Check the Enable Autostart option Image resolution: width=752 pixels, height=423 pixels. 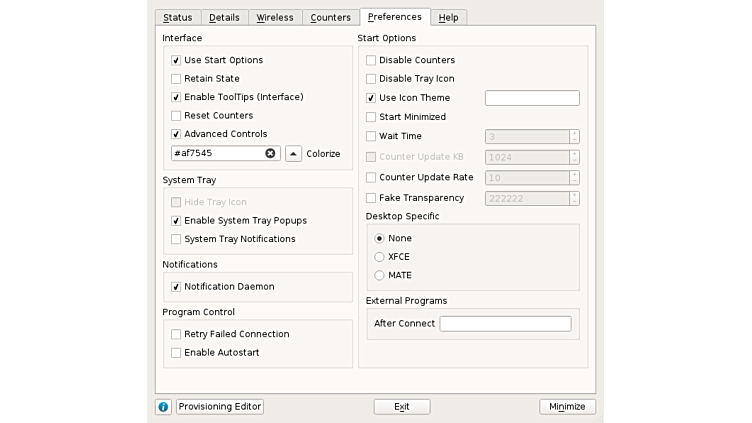(x=176, y=353)
